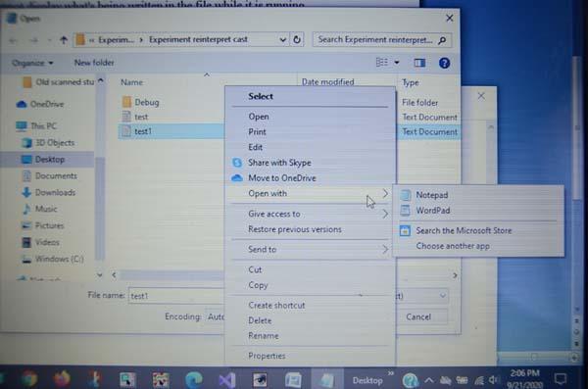Open Downloads in the sidebar
Viewport: 588px width, 389px height.
[55, 193]
